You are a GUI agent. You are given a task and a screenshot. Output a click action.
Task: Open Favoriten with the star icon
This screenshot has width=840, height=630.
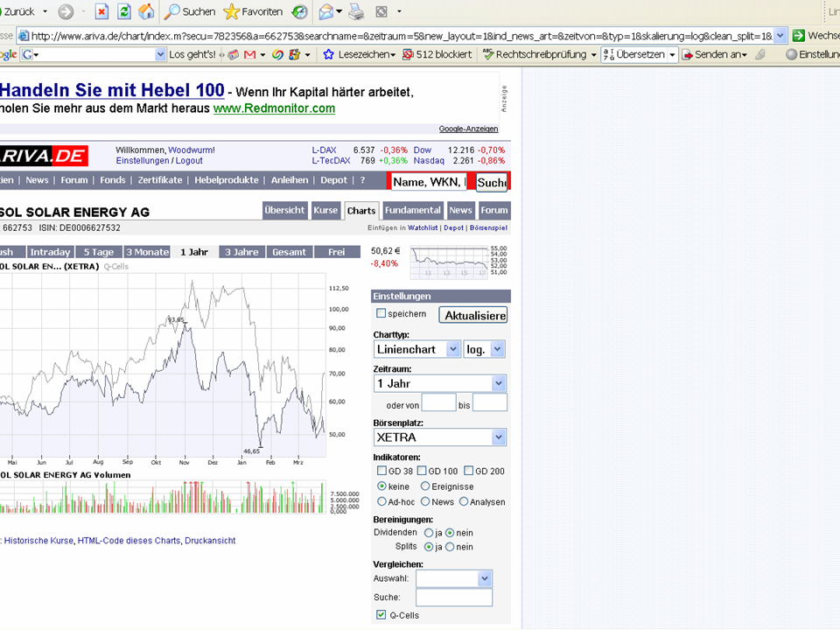pyautogui.click(x=254, y=11)
